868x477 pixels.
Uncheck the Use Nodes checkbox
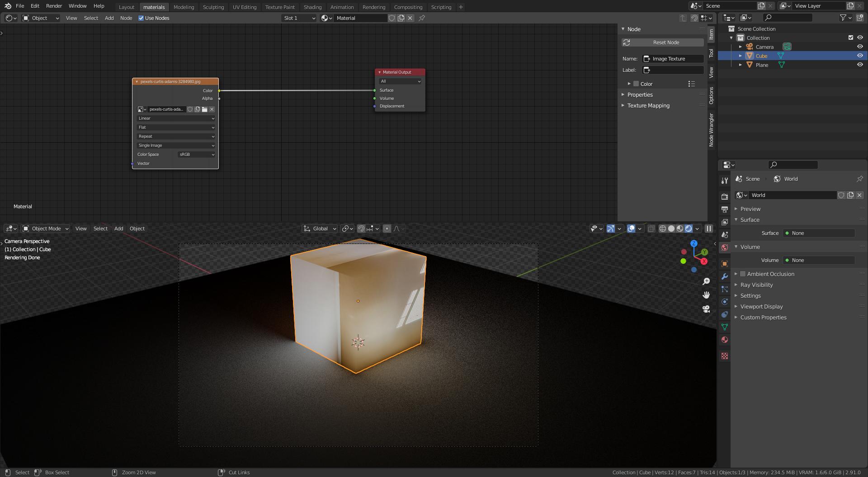coord(141,18)
